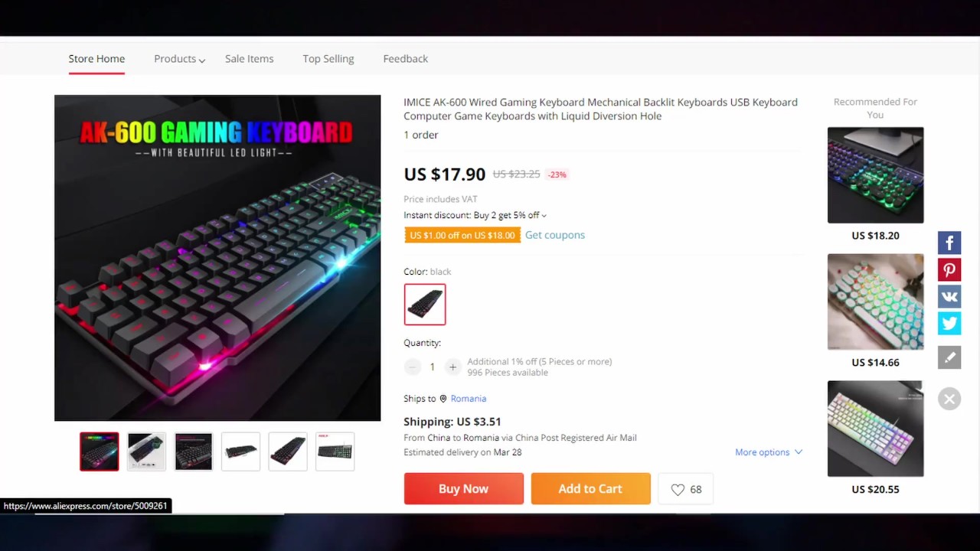Screen dimensions: 980x551
Task: Share product on Facebook
Action: pyautogui.click(x=949, y=243)
